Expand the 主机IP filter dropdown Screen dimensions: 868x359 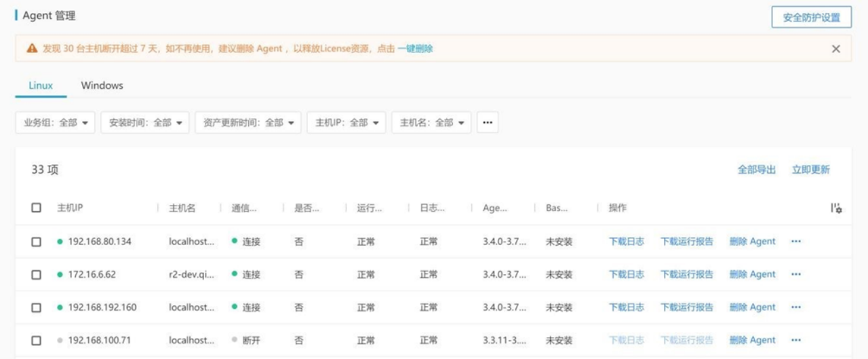346,123
